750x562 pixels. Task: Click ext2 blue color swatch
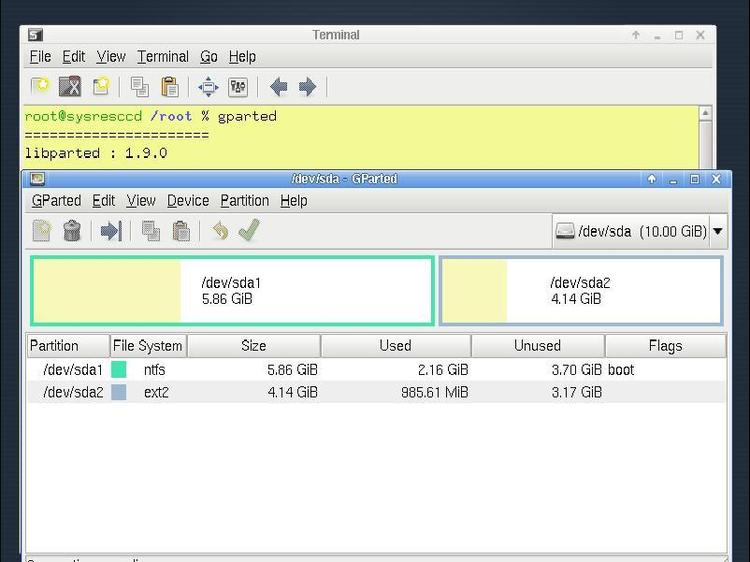click(x=119, y=392)
